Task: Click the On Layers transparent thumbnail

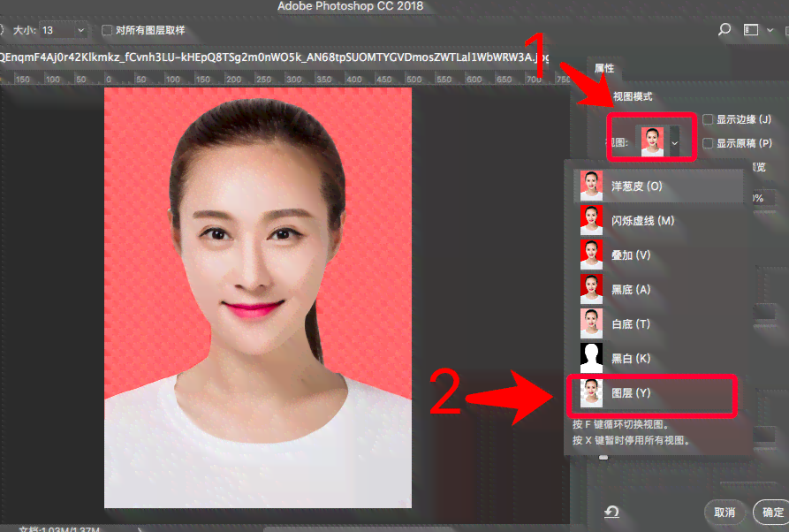Action: pos(591,393)
